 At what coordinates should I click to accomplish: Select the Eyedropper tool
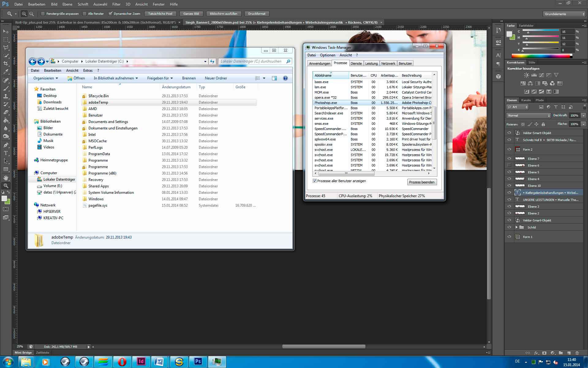click(x=6, y=72)
